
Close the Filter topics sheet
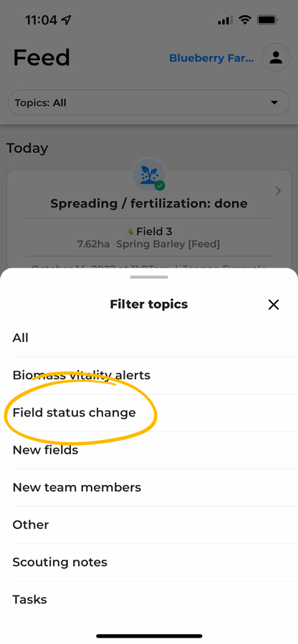(274, 304)
